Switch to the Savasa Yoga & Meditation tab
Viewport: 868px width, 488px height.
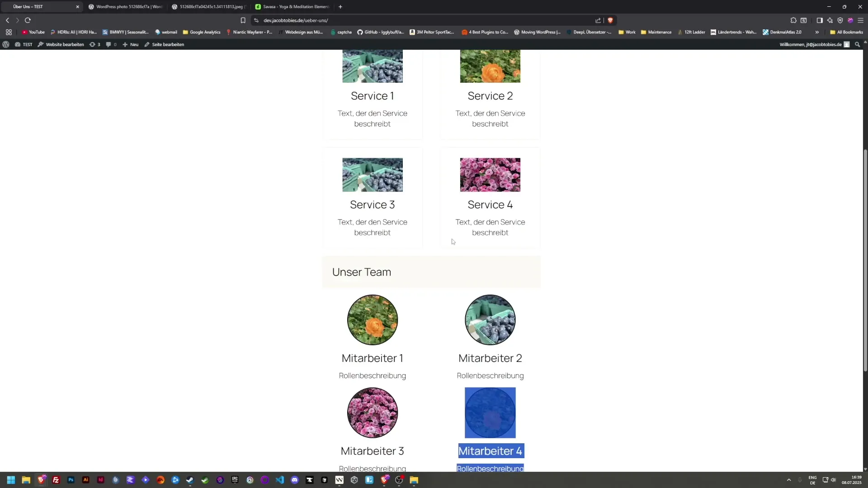pyautogui.click(x=292, y=7)
